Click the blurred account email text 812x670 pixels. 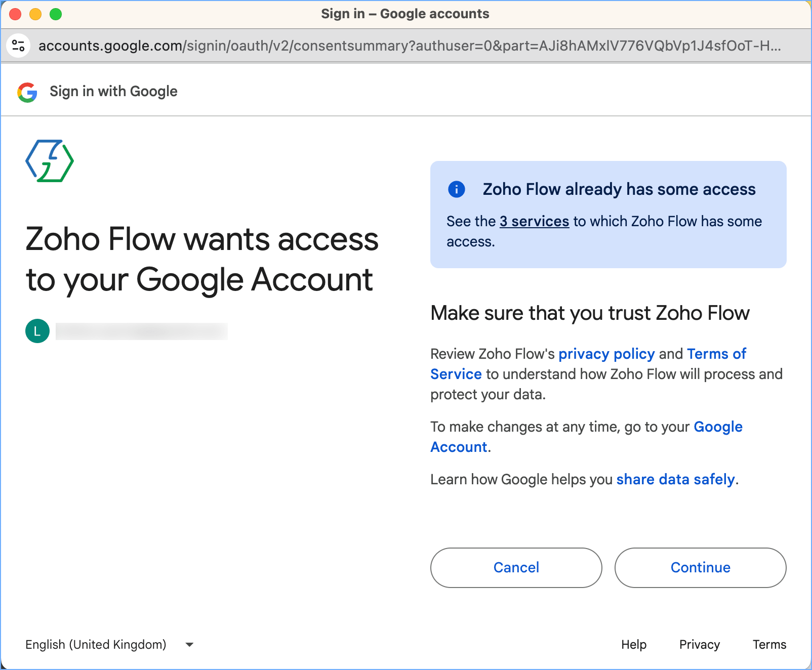click(142, 331)
